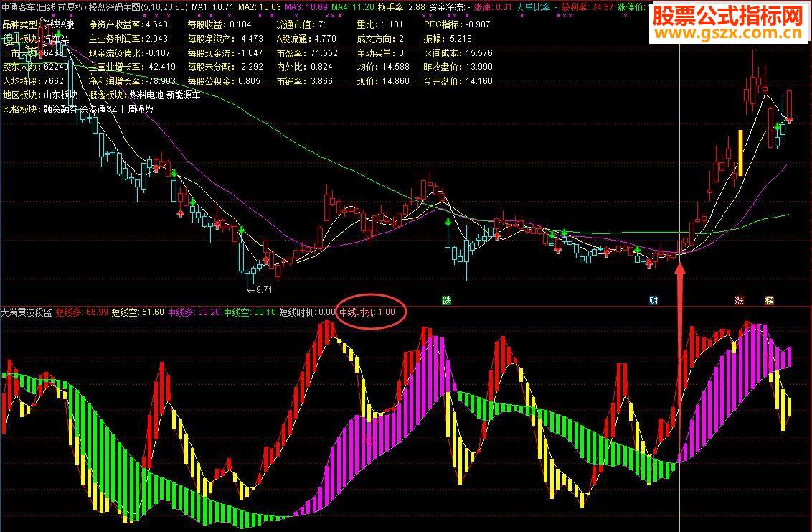Click the 大满贯波段监 indicator name
This screenshot has height=532, width=812.
click(26, 313)
